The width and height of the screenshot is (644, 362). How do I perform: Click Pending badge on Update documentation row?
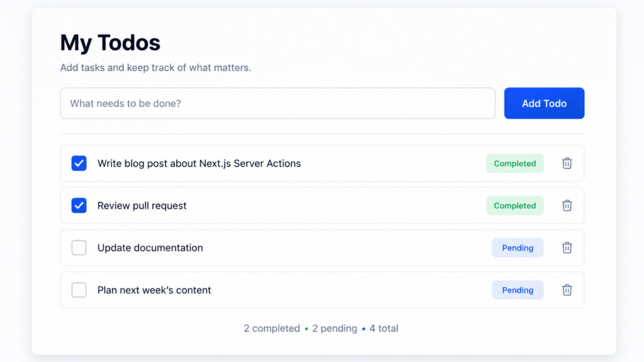coord(518,248)
